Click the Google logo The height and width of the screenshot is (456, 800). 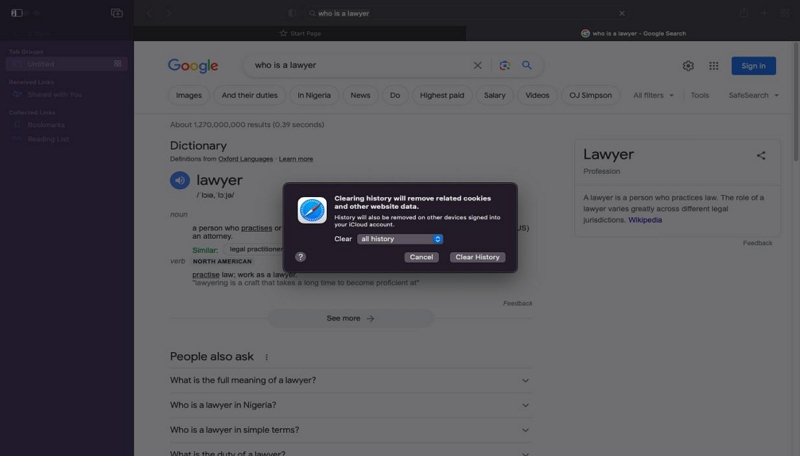[193, 65]
